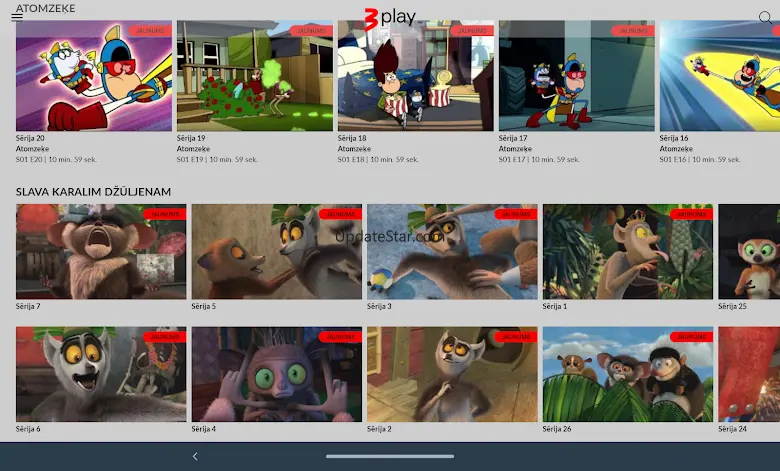Image resolution: width=780 pixels, height=471 pixels.
Task: Play King Julien Sērija 4 thumbnail
Action: click(277, 374)
